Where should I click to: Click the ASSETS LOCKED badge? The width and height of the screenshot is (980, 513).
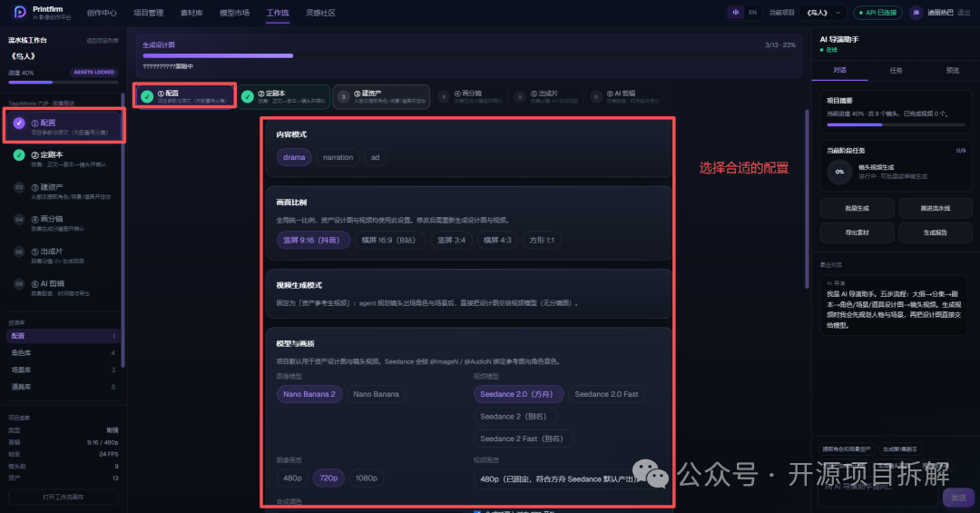click(x=93, y=73)
